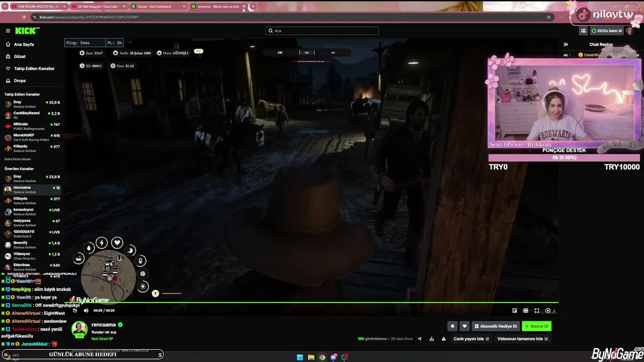This screenshot has height=362, width=644.
Task: Open MuratAbiGF channel
Action: [x=32, y=137]
